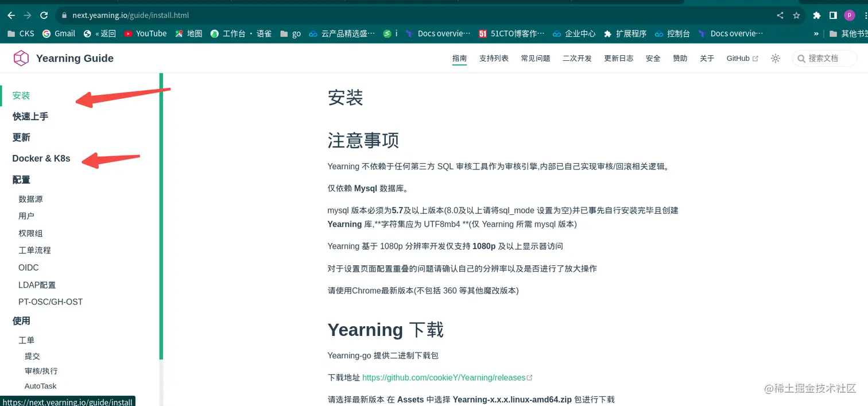This screenshot has height=406, width=868.
Task: Open the «返回 bookmark
Action: pos(99,34)
